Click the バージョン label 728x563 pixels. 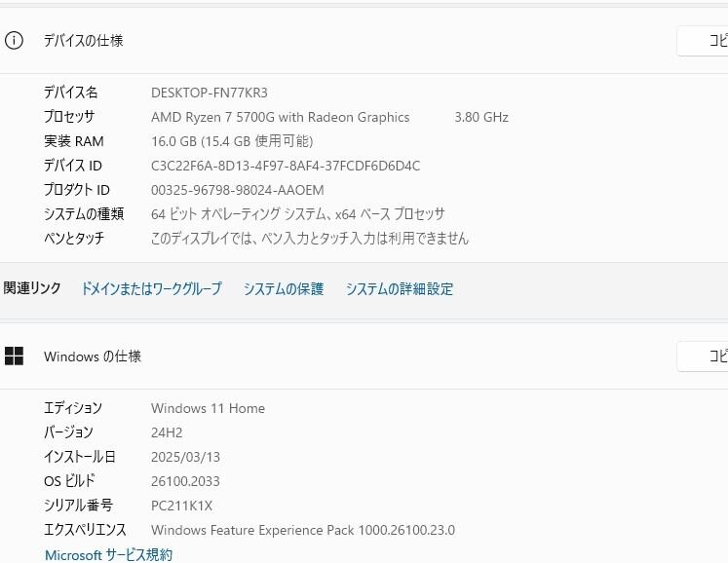pos(69,432)
